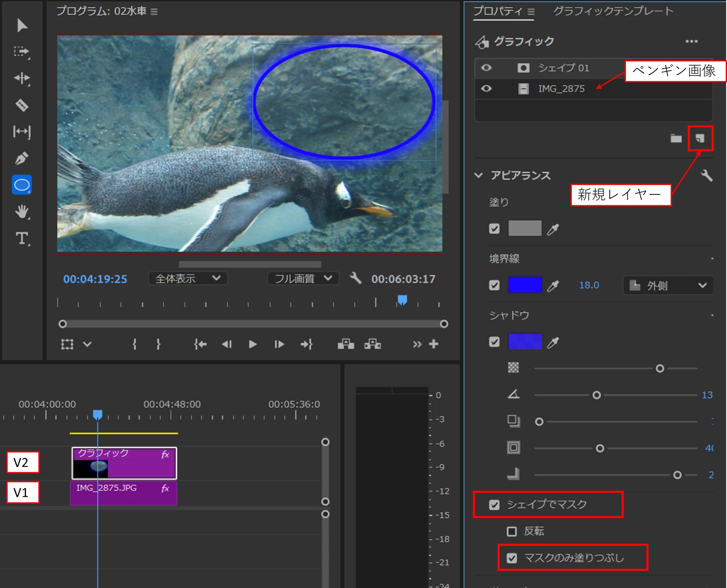Adjust the shadow opacity slider
Viewport: 727px width, 588px height.
coord(660,368)
